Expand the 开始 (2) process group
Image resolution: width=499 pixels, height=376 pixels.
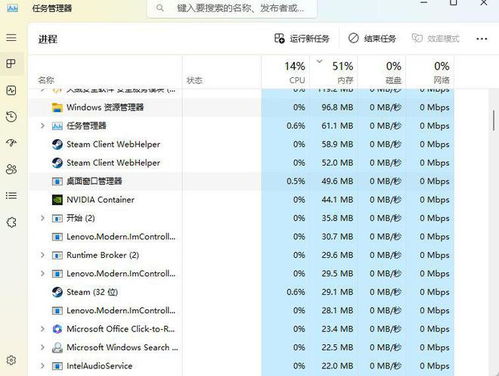click(42, 218)
